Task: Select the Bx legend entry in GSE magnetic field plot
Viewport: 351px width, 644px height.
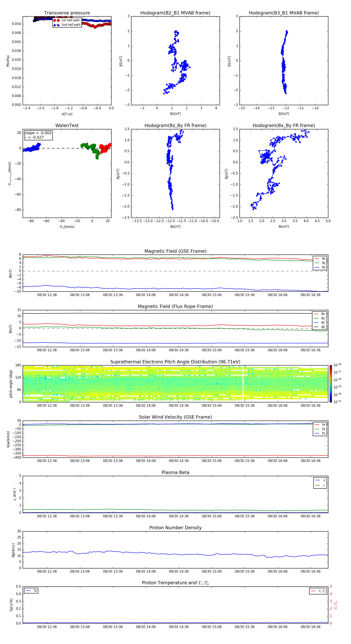Action: point(320,259)
